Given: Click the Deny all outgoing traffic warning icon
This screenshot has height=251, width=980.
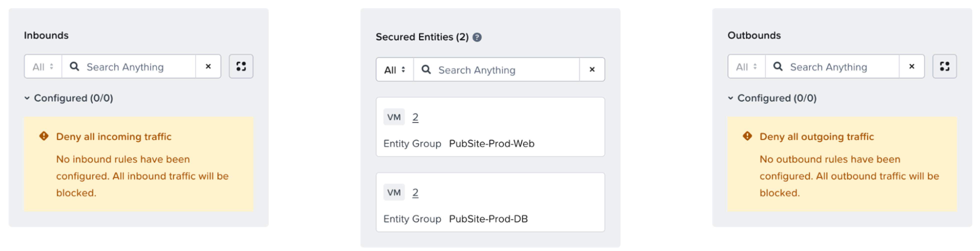Looking at the screenshot, I should [x=747, y=136].
